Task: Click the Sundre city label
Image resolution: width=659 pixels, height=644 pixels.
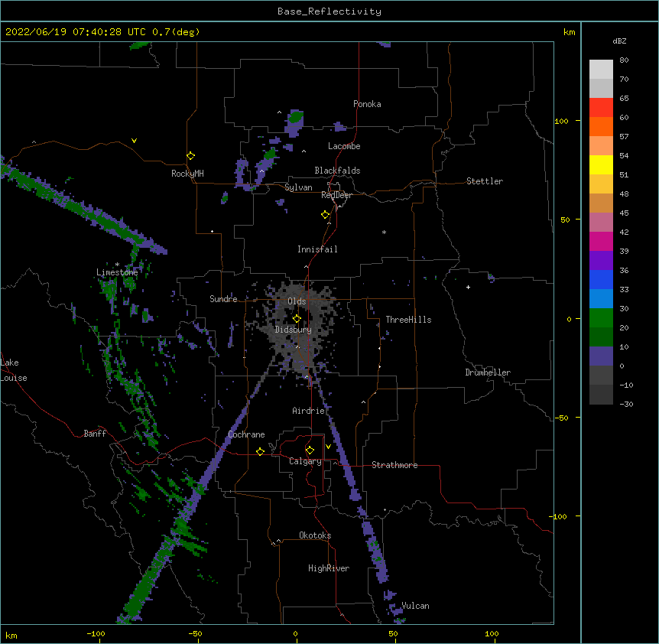Action: 223,299
